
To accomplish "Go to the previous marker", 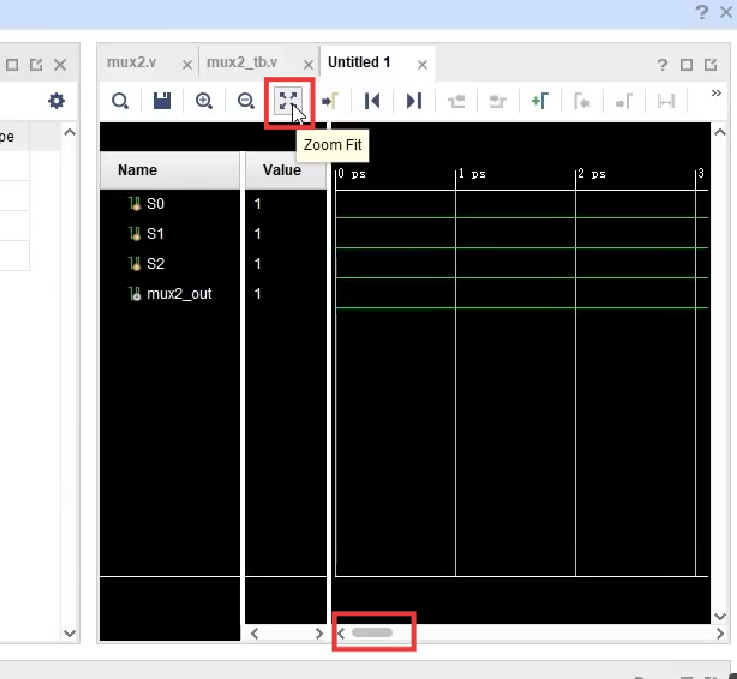I will pyautogui.click(x=582, y=101).
